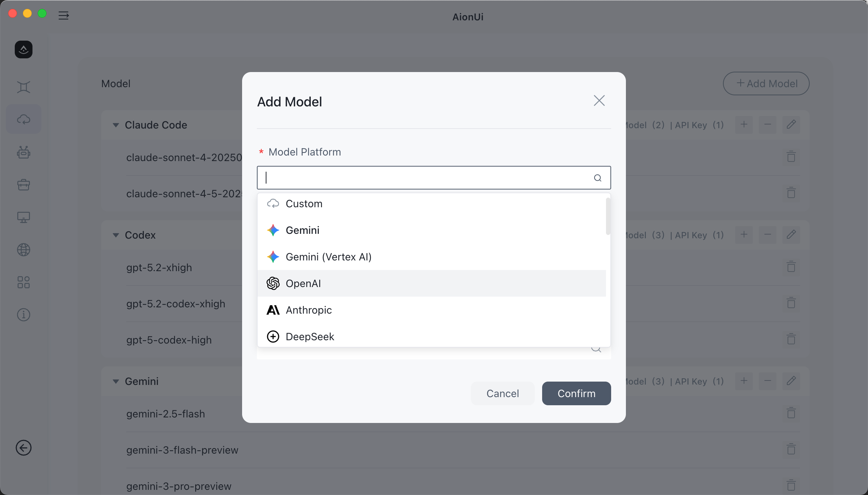Open the apps grid sidebar icon
Viewport: 868px width, 495px height.
[24, 282]
